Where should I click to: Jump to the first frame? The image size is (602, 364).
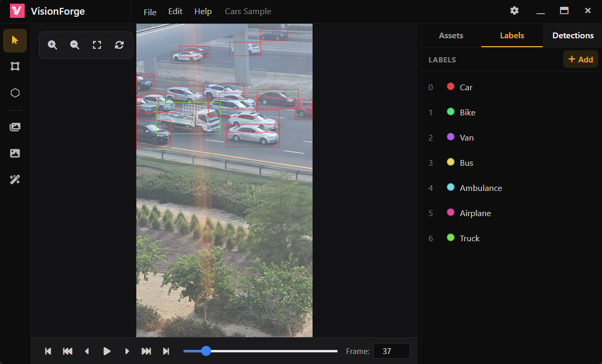click(48, 351)
